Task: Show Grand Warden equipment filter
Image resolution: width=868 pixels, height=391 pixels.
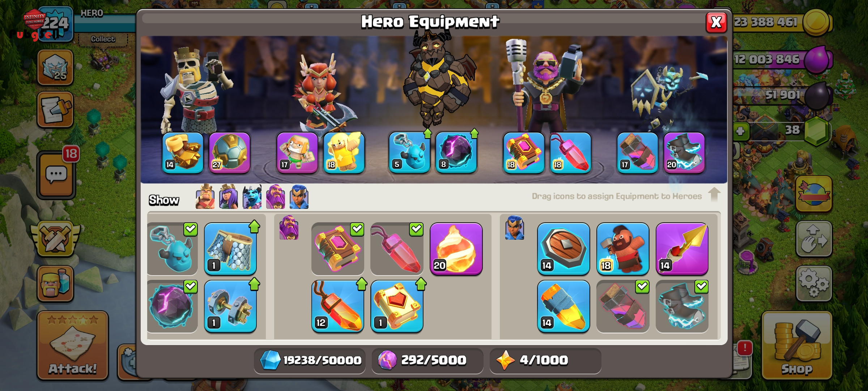Action: [x=275, y=197]
